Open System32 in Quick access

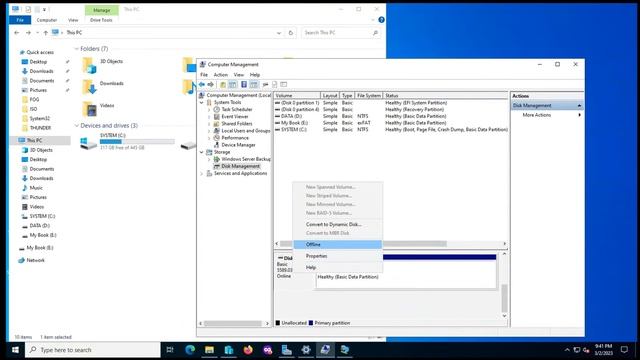39,118
